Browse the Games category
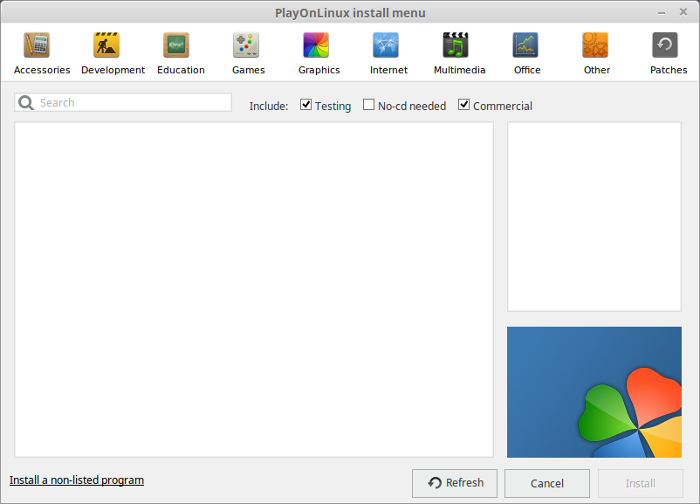Screen dimensions: 700x504 248,53
